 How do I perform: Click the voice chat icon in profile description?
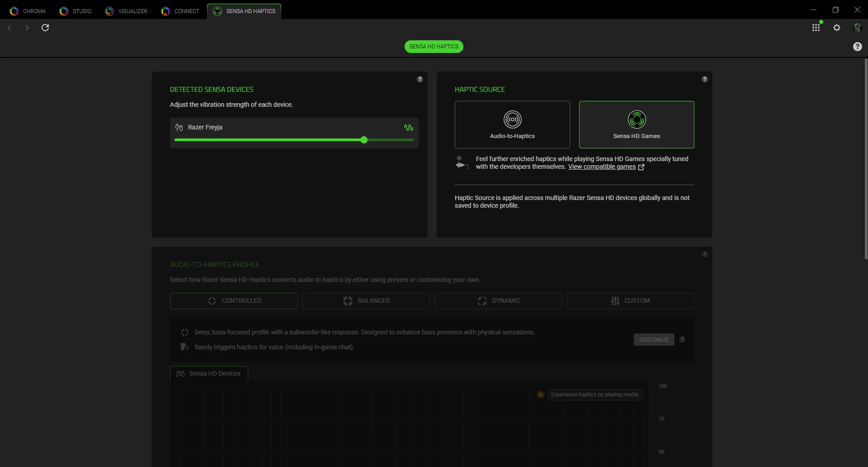(x=184, y=347)
